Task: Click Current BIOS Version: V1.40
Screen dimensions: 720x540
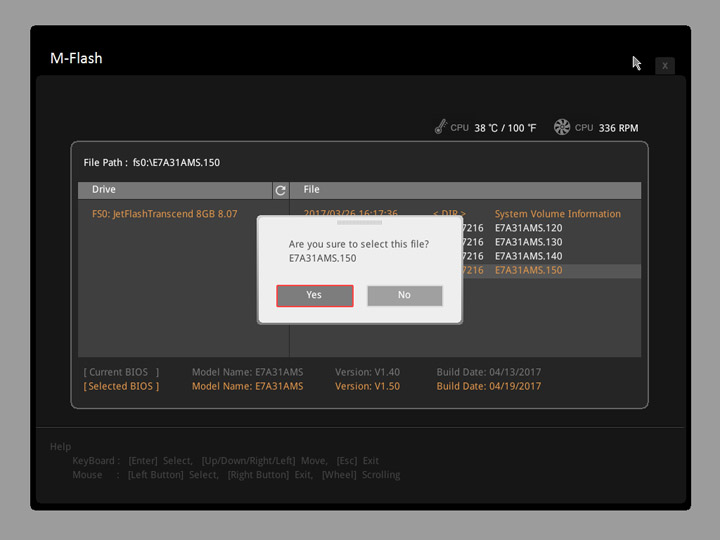Action: (x=367, y=372)
